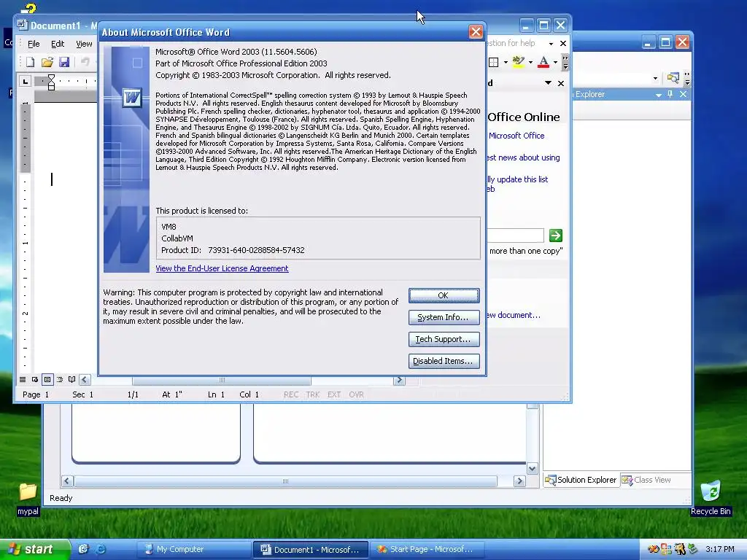Switch to Reading Layout view icon
The image size is (747, 560).
[x=72, y=379]
